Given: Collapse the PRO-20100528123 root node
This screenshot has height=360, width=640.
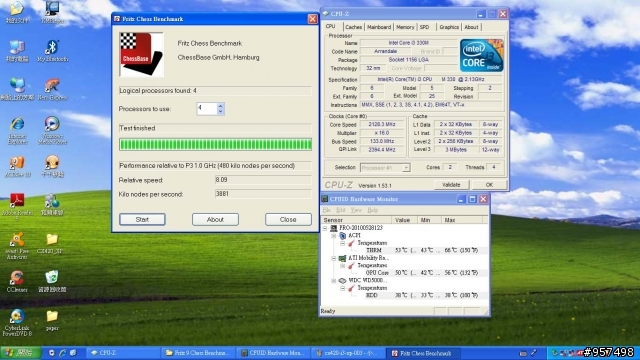Looking at the screenshot, I should click(x=325, y=228).
